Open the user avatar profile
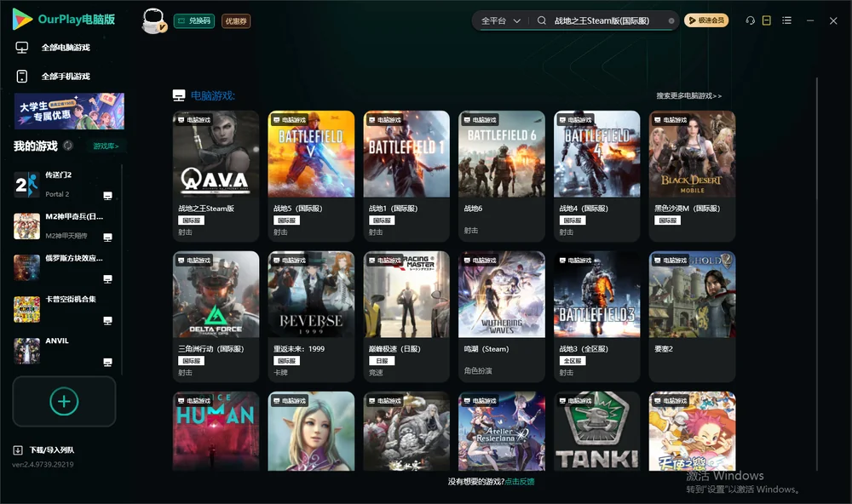 click(x=153, y=20)
